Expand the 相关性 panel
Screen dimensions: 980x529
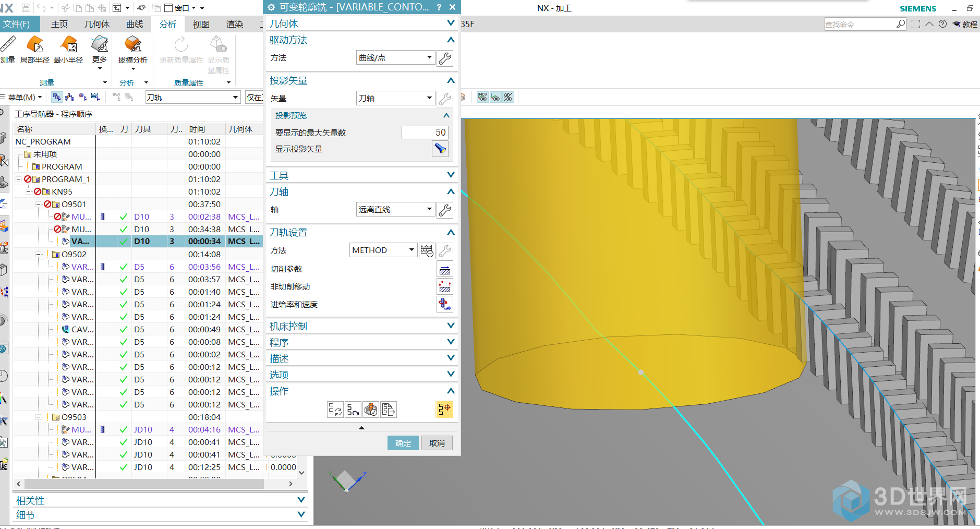pos(301,500)
